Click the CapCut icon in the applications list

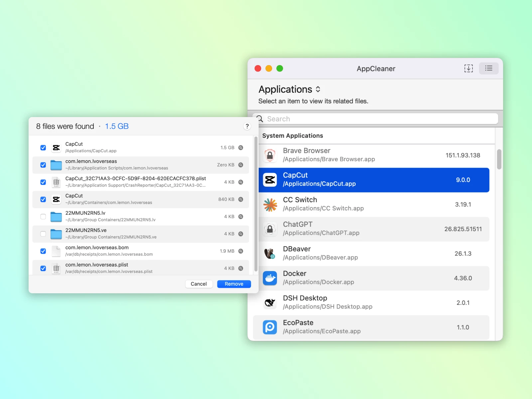270,180
